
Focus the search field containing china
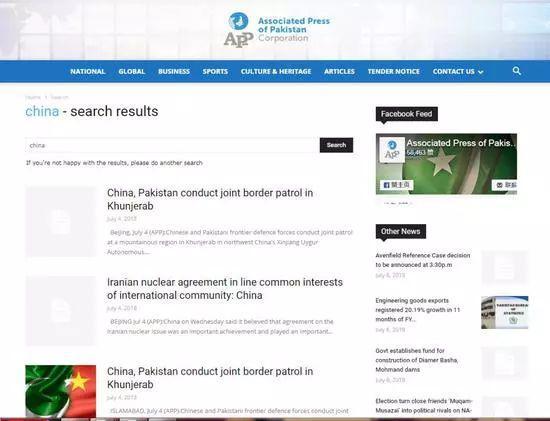click(172, 145)
